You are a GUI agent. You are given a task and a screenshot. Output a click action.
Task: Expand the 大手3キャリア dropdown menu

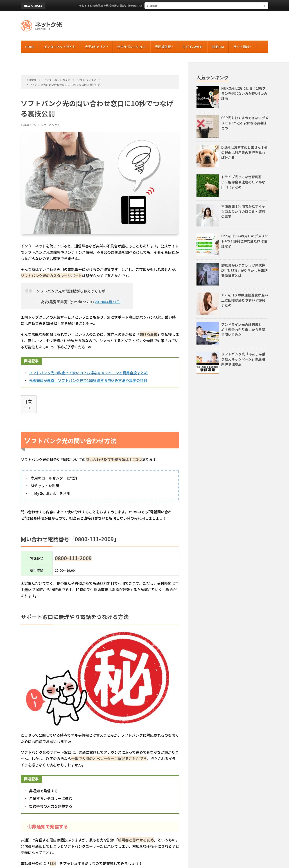coord(96,47)
